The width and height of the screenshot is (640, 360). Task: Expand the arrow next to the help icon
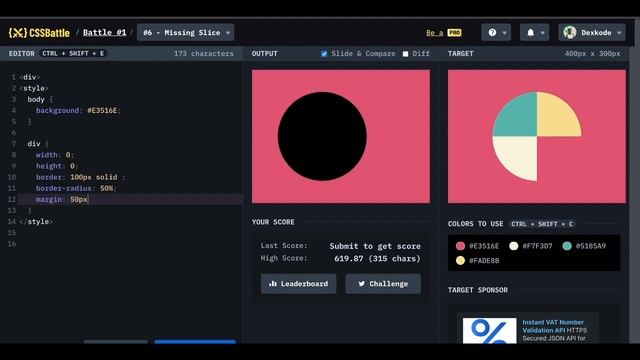tap(504, 33)
